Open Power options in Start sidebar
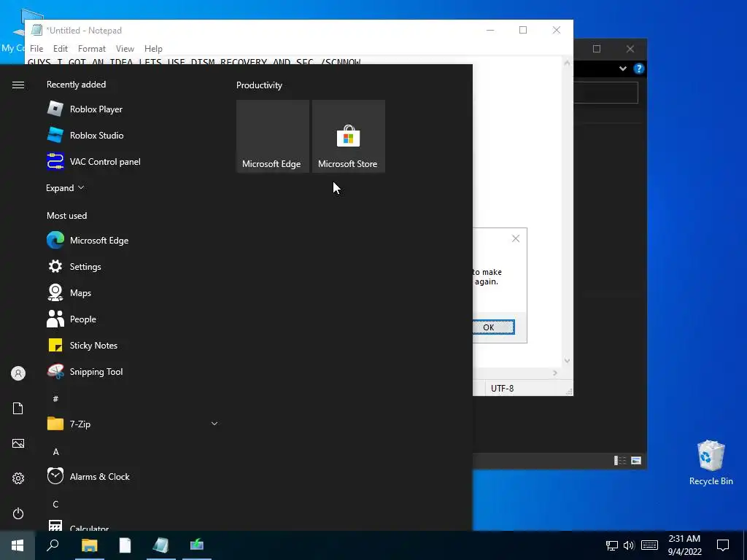747x560 pixels. tap(18, 513)
